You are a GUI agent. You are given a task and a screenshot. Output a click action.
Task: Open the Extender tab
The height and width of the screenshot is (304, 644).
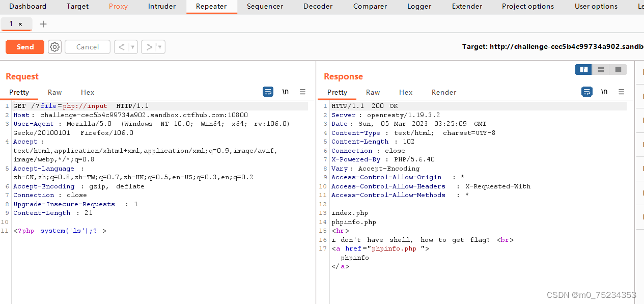click(467, 7)
